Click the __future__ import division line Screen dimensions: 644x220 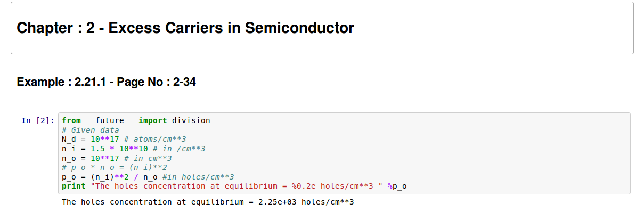[x=136, y=120]
